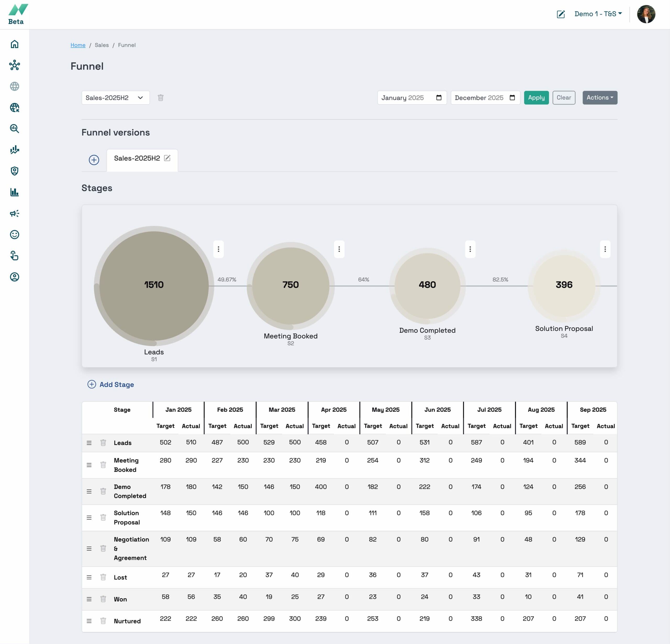Image resolution: width=670 pixels, height=644 pixels.
Task: Open the Sales-2025H2 funnel dropdown
Action: click(x=115, y=98)
